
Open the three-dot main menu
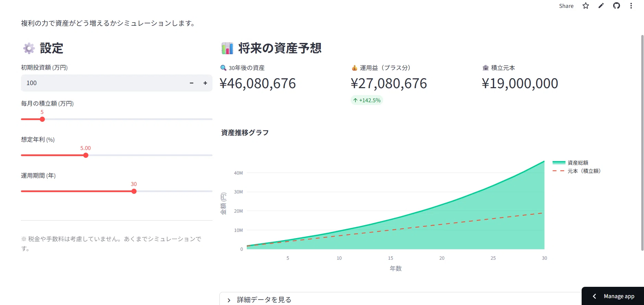click(x=631, y=6)
